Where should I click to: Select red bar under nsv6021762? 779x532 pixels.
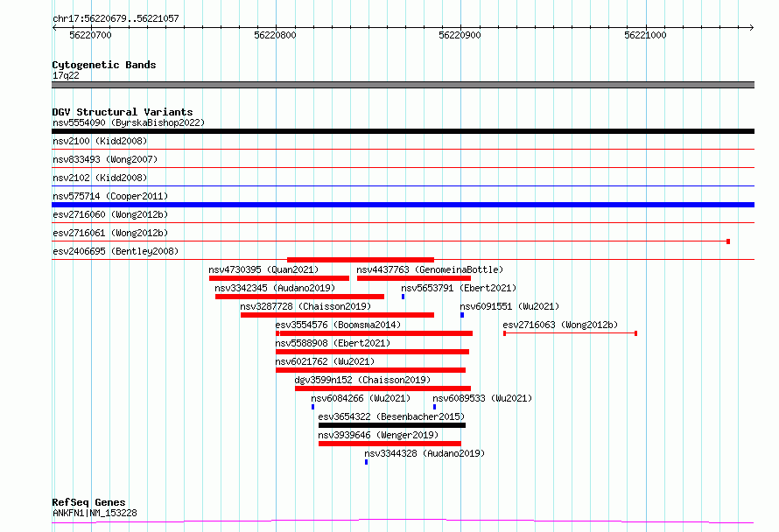pyautogui.click(x=370, y=370)
